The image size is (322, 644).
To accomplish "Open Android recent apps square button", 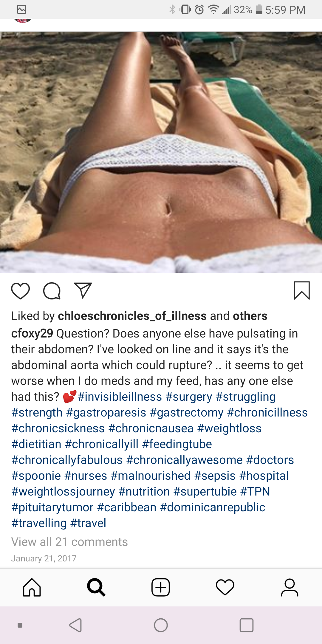I will [x=247, y=625].
